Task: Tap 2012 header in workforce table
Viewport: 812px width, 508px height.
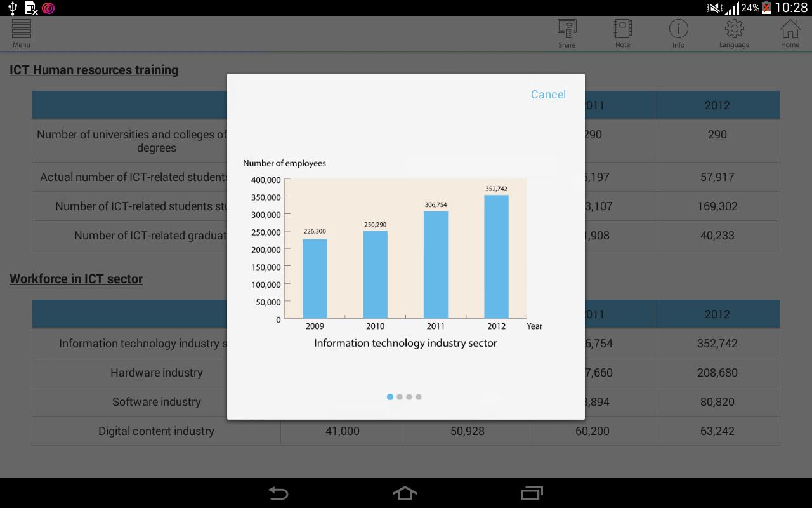Action: 717,314
